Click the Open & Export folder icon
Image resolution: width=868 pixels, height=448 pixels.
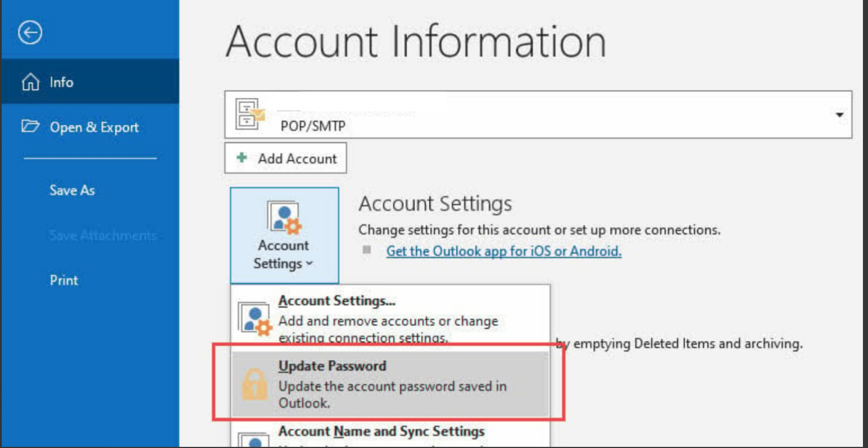tap(30, 126)
